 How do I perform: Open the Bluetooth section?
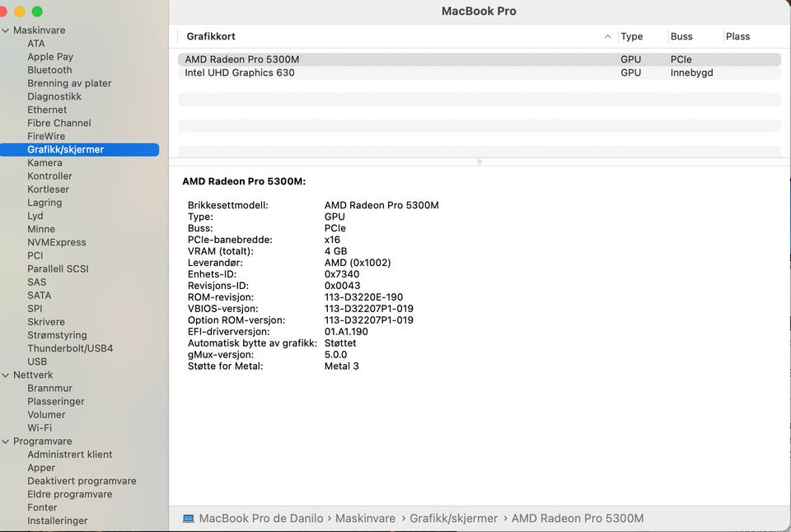[x=49, y=70]
